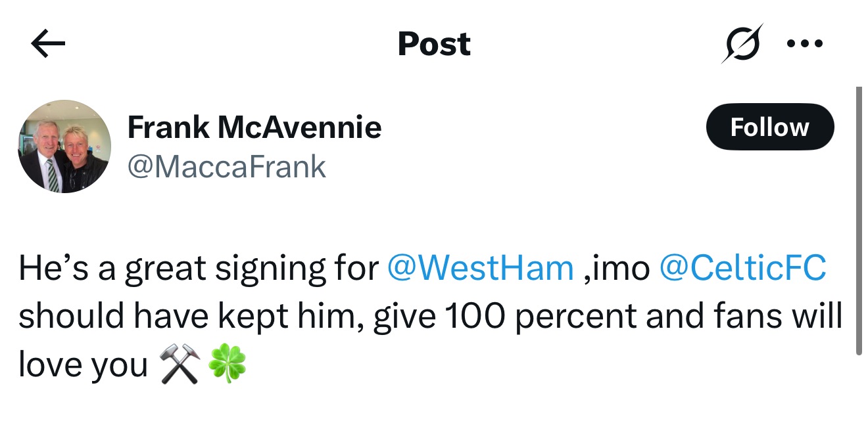
Task: Click the ",imo" word in the post
Action: 616,269
